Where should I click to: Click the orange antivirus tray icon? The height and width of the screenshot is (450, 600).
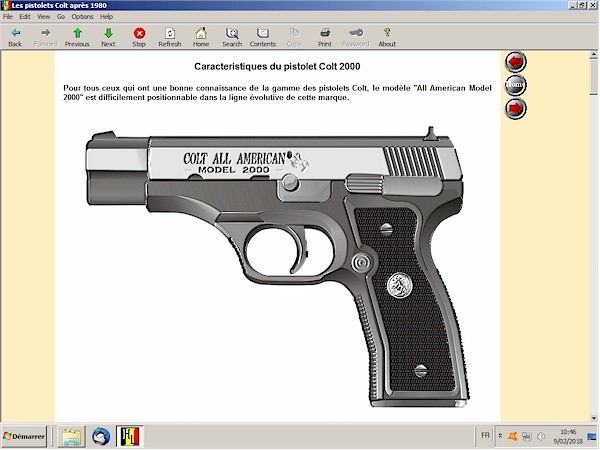[512, 436]
